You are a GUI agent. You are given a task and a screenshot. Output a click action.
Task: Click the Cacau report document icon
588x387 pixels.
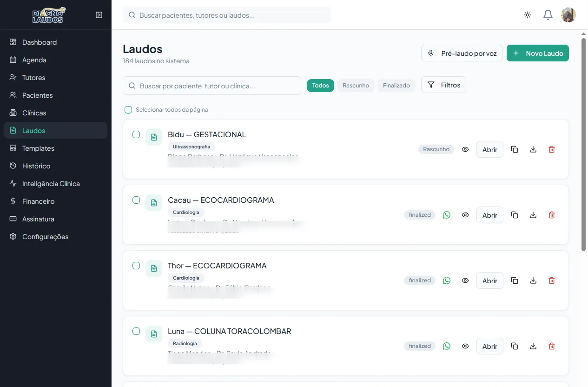[x=154, y=203]
